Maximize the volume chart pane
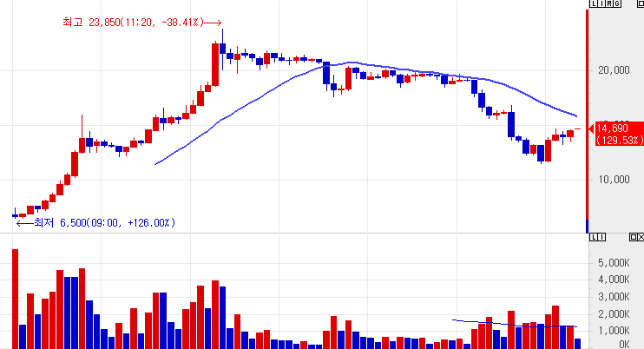 pyautogui.click(x=634, y=235)
